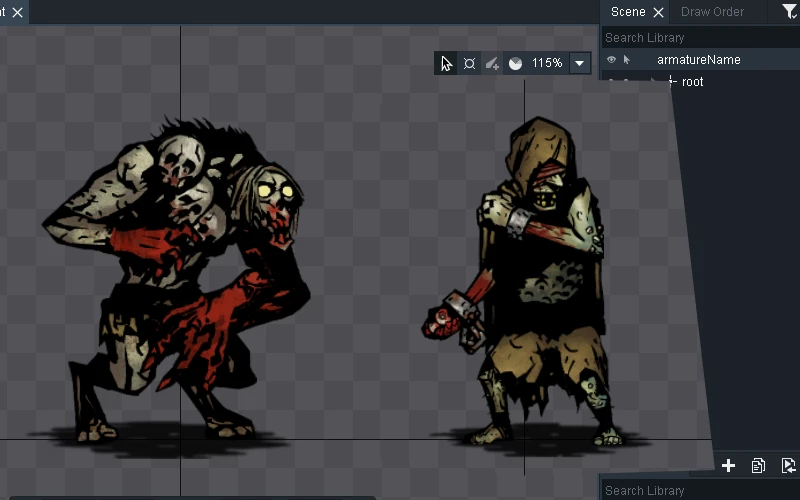Choose the create bone tool
The image size is (800, 500).
(492, 63)
